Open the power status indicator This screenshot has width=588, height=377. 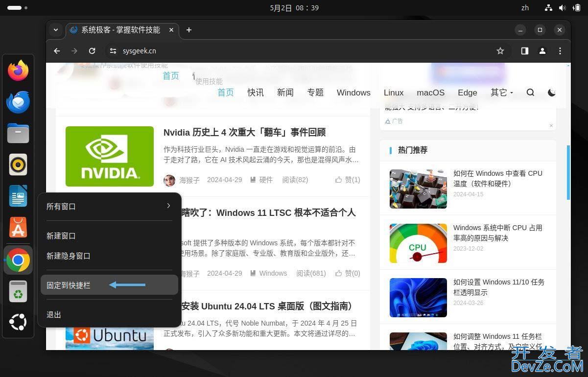click(576, 8)
